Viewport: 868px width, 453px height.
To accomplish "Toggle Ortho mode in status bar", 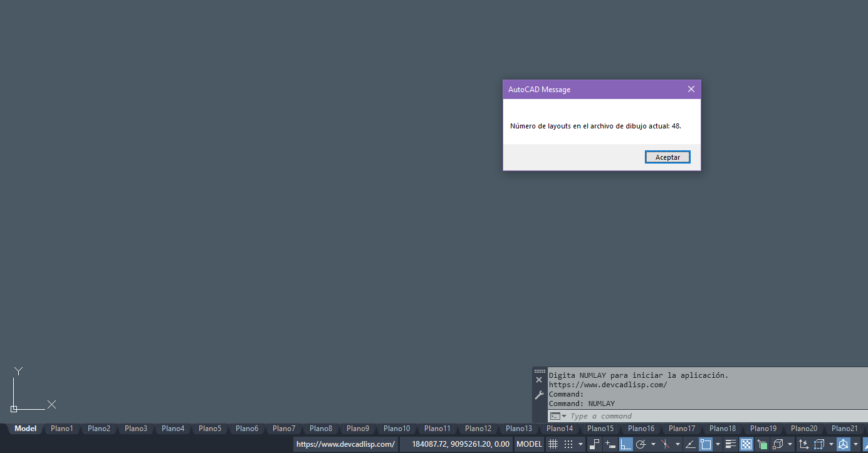I will coord(625,444).
